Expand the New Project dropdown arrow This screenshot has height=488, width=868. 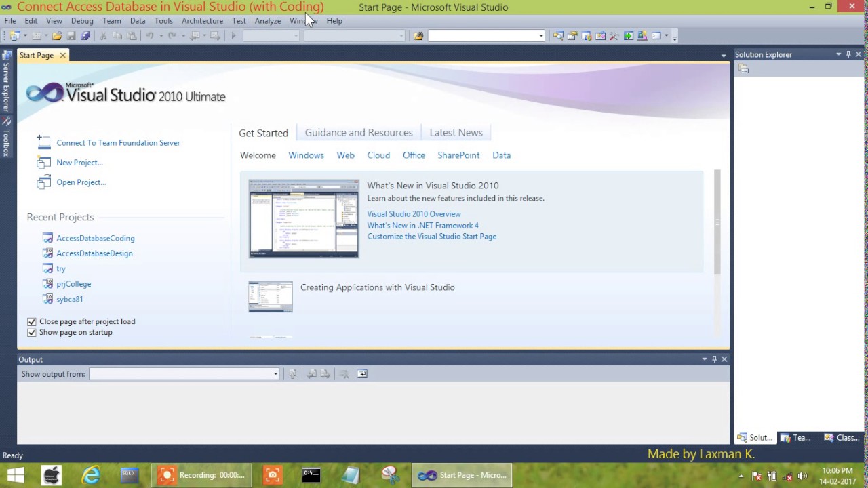click(x=25, y=36)
